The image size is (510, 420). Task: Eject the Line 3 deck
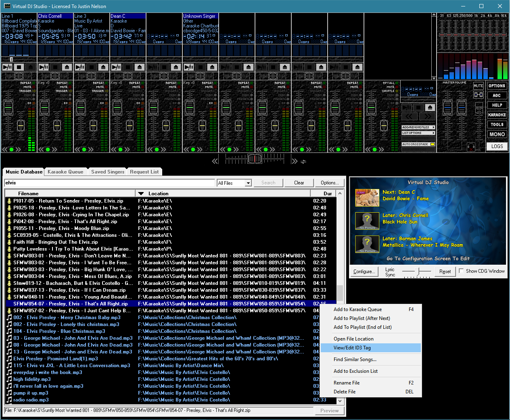103,67
